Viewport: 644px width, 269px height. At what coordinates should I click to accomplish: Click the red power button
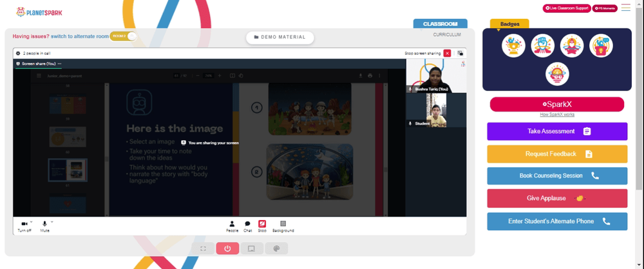pos(227,248)
